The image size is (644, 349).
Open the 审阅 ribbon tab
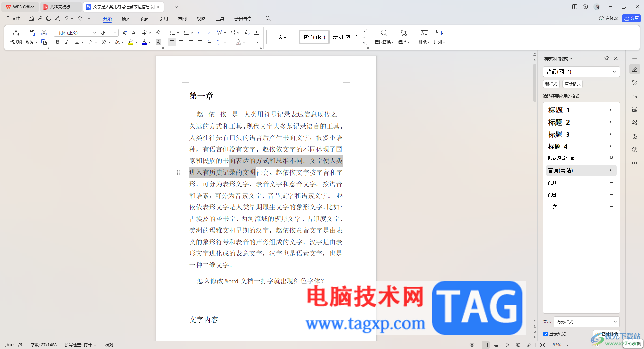coord(182,18)
